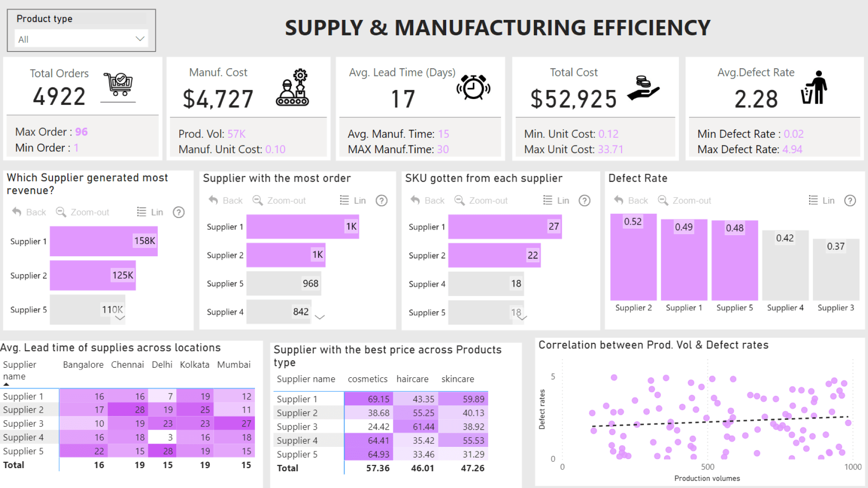This screenshot has height=488, width=868.
Task: Select defect rate column 0.49 for Supplier 1
Action: [x=684, y=260]
